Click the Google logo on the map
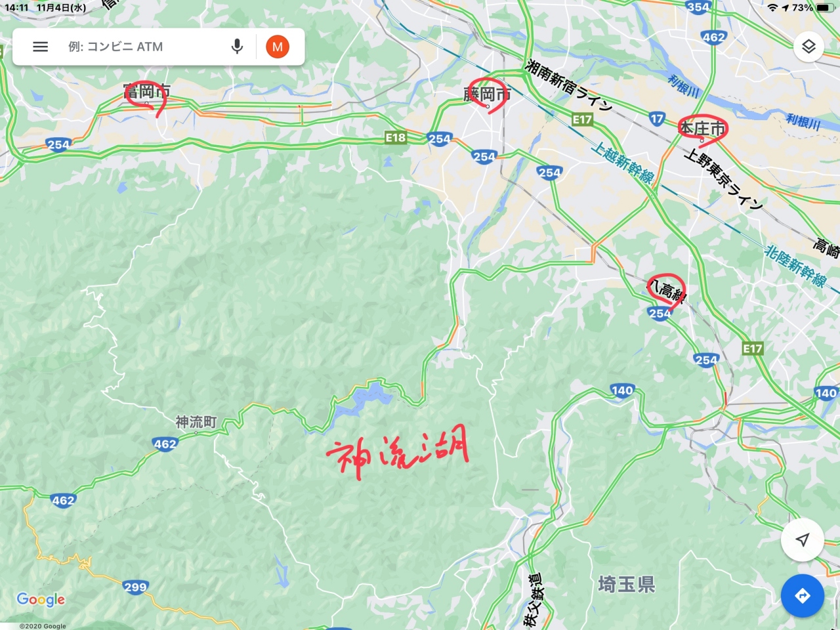The width and height of the screenshot is (840, 630). [41, 599]
